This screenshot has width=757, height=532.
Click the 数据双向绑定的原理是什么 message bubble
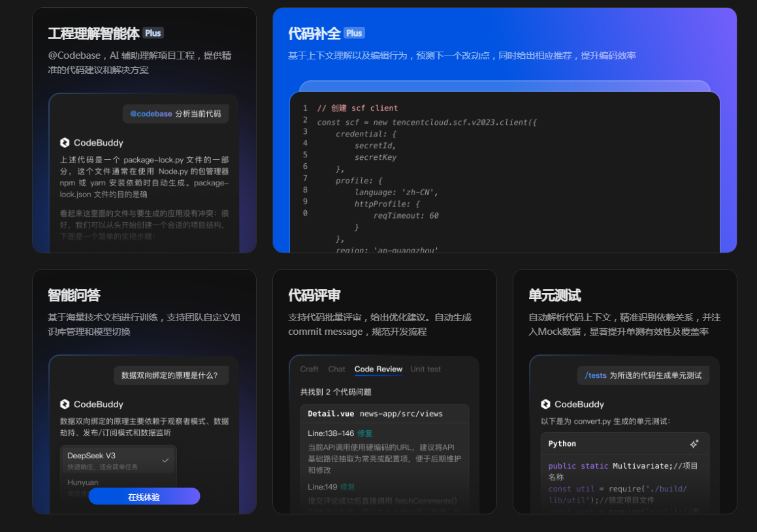coord(170,375)
